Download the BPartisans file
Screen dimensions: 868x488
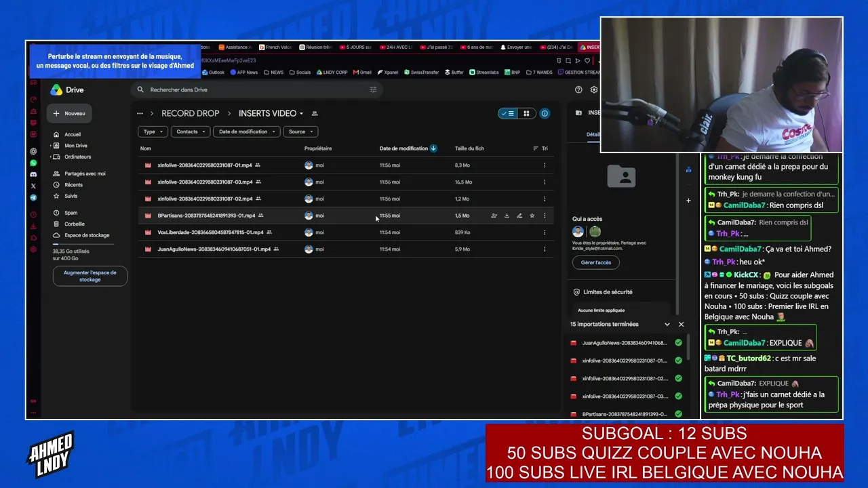click(507, 216)
